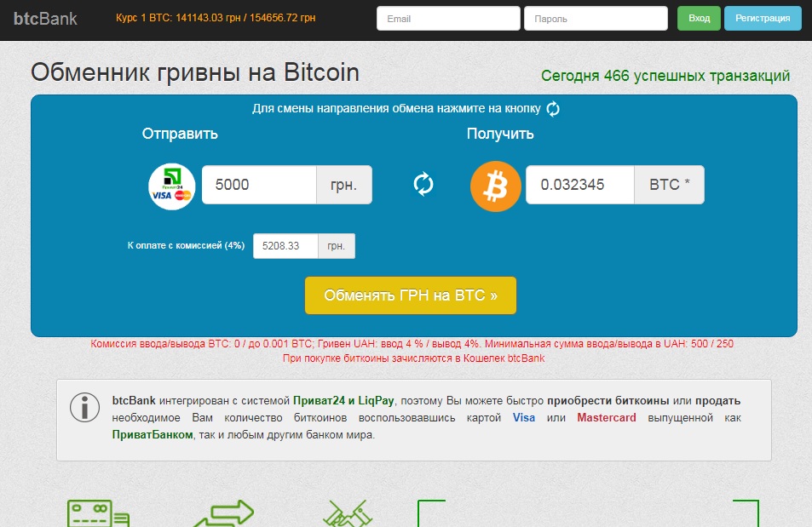Viewport: 812px width, 527px height.
Task: Click the green handshake icon
Action: (x=347, y=513)
